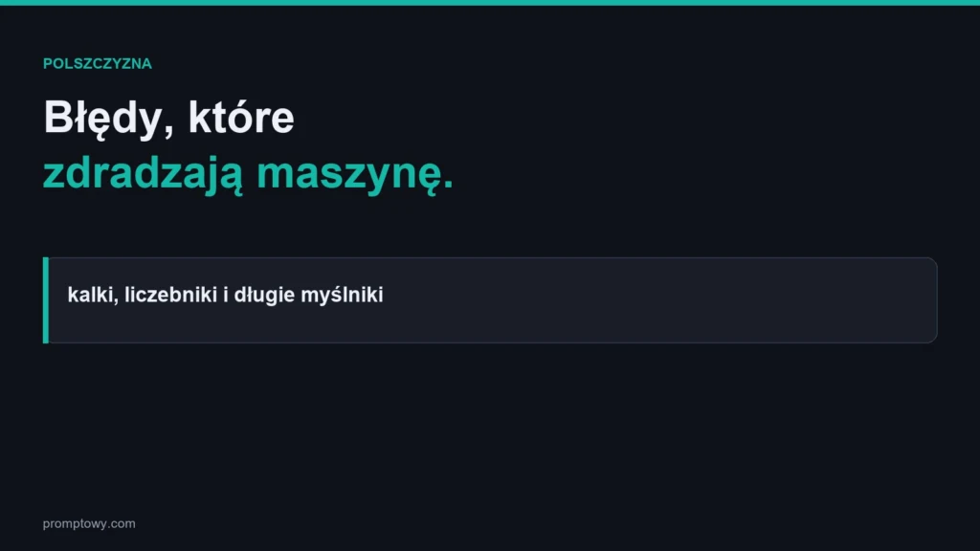Click the teal word "maszynę"

(348, 174)
